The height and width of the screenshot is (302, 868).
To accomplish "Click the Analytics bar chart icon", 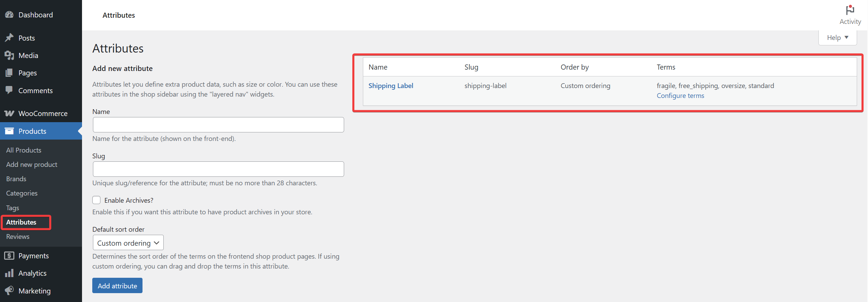I will 9,273.
